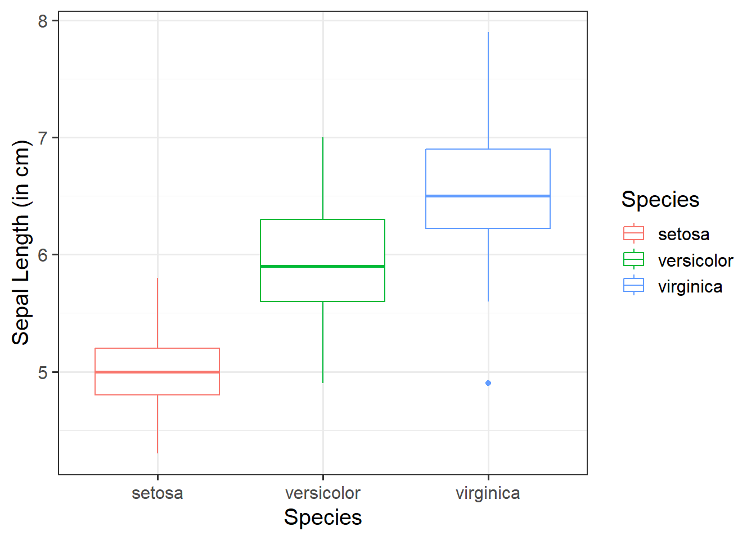This screenshot has height=540, width=756.
Task: Click the Sepal Length (in cm) axis title
Action: point(21,242)
